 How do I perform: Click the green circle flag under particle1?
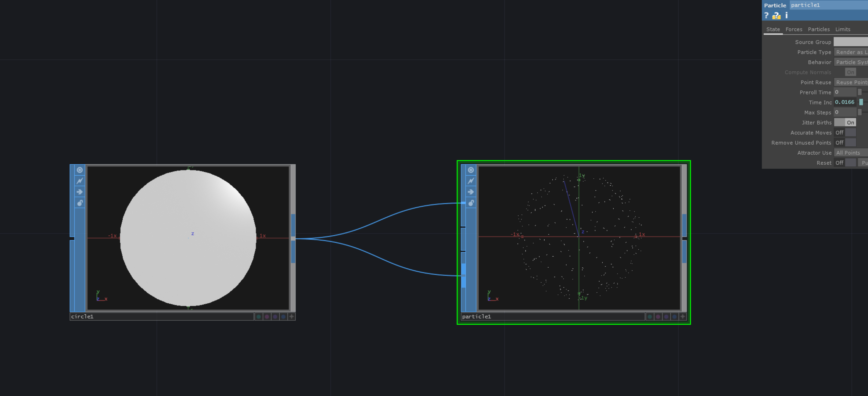(650, 316)
